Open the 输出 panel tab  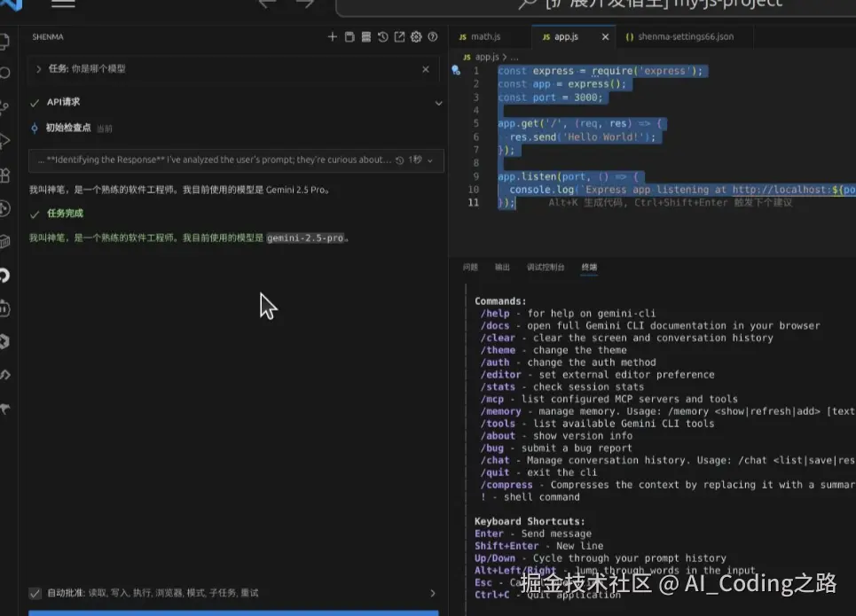502,267
